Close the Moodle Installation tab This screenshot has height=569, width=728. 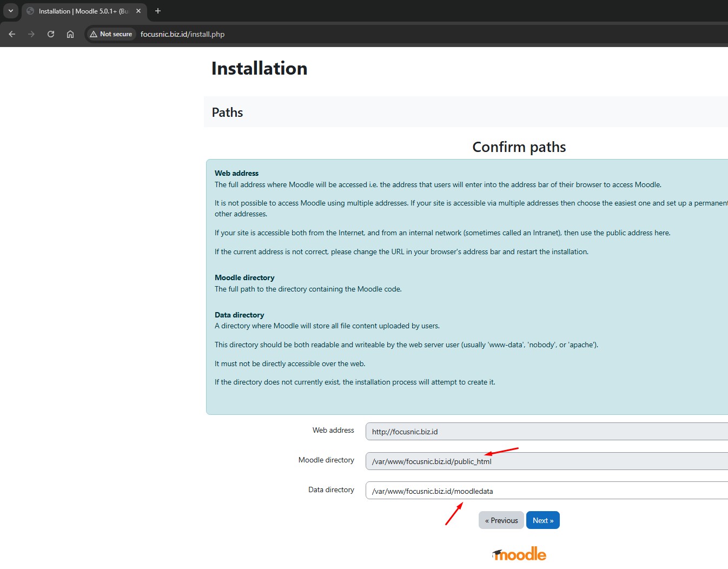pos(138,11)
